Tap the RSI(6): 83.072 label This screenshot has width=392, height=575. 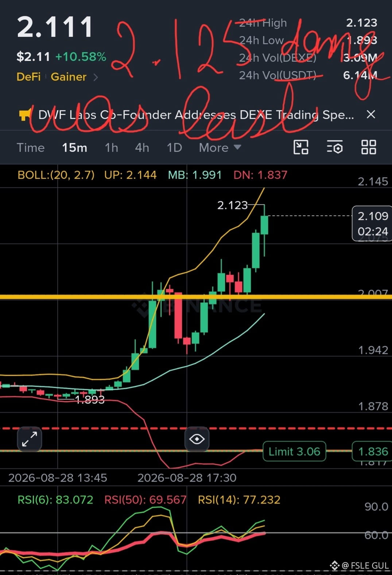55,500
